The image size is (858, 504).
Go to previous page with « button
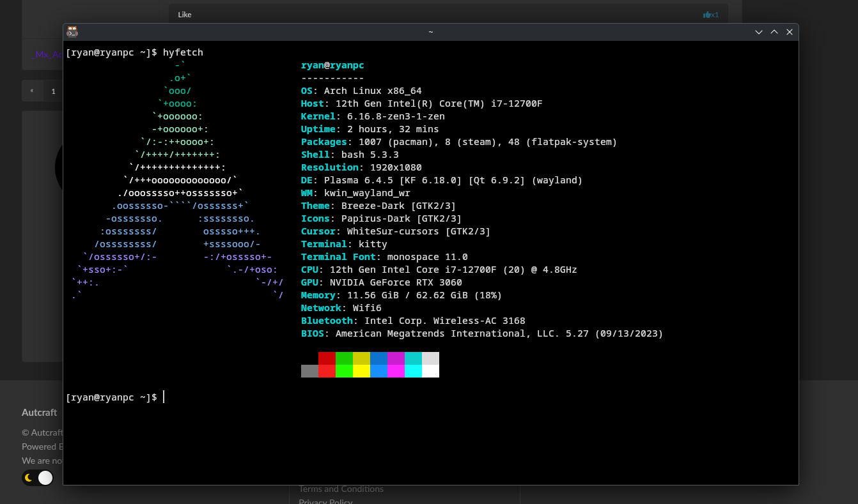[x=32, y=91]
